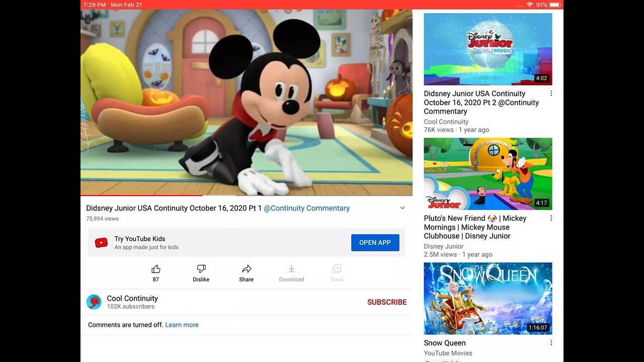This screenshot has height=362, width=644.
Task: Share the video with the arrow icon
Action: pos(247,269)
